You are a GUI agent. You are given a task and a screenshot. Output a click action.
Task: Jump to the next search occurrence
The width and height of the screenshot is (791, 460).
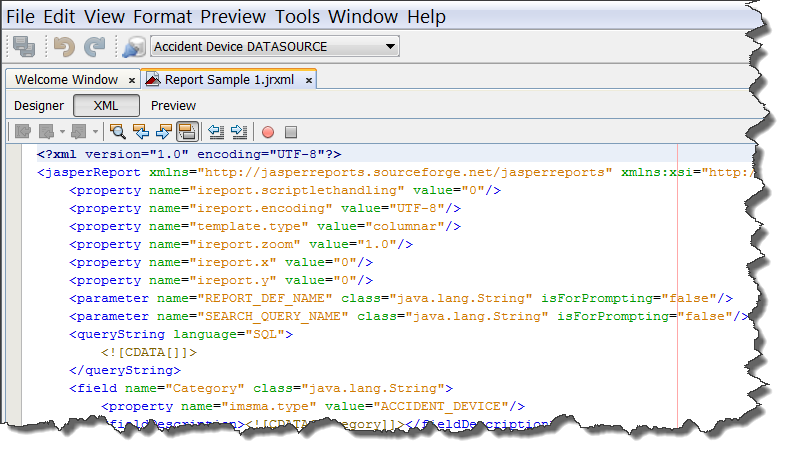[x=164, y=131]
